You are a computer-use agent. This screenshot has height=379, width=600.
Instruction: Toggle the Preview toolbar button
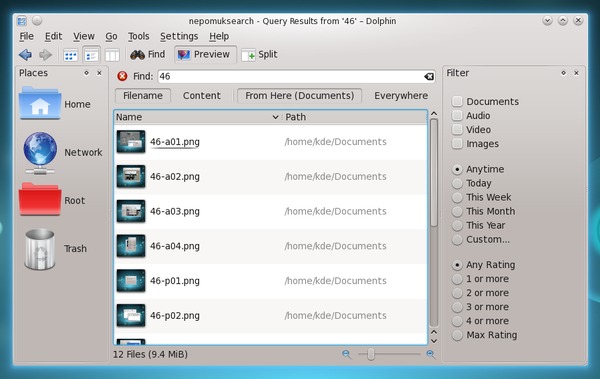(205, 54)
